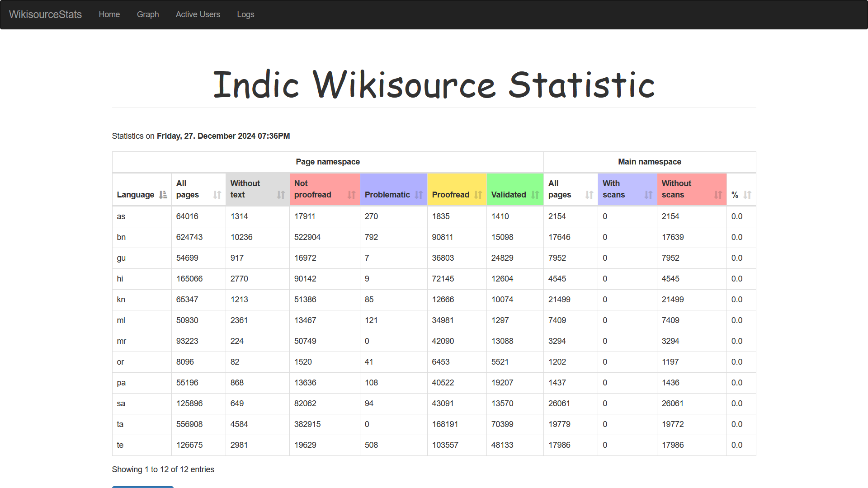Click the 168191 proofread value
This screenshot has width=868, height=488.
445,424
